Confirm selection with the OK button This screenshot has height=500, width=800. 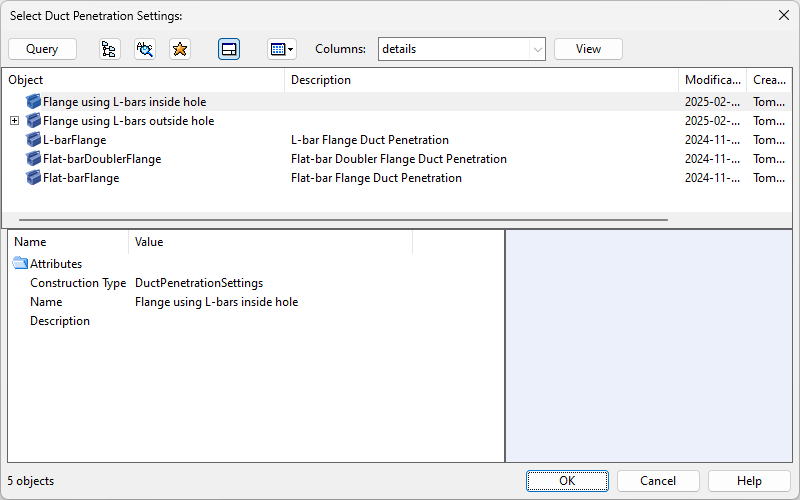[567, 481]
